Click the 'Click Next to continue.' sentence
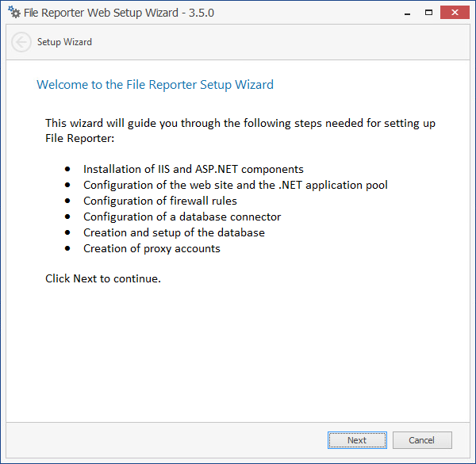 pyautogui.click(x=103, y=278)
